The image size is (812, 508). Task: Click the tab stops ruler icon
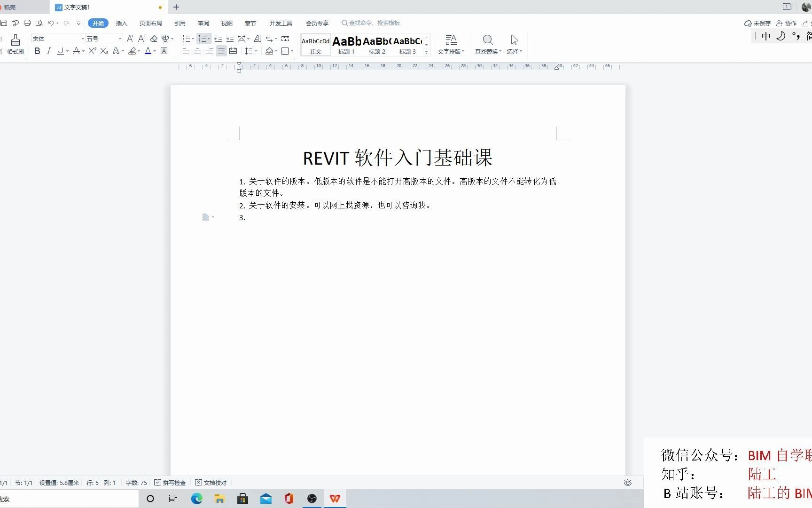click(285, 39)
